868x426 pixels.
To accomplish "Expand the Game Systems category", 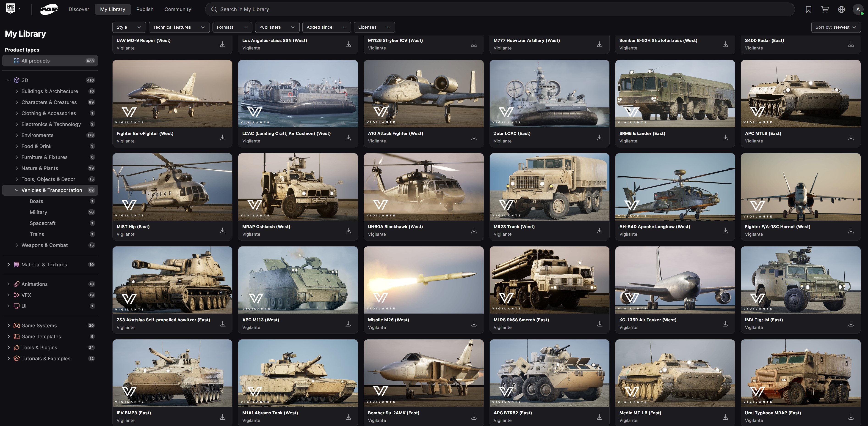I will tap(8, 325).
